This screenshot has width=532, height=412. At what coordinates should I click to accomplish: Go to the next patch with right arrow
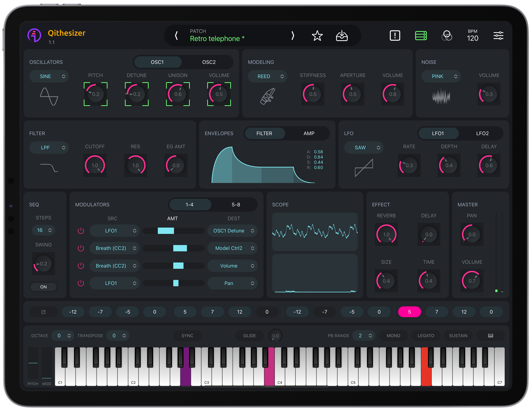coord(293,36)
